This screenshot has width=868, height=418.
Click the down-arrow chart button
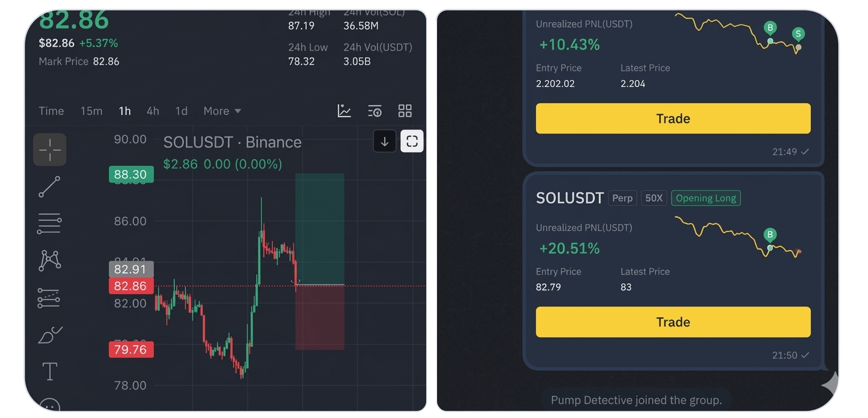(384, 141)
